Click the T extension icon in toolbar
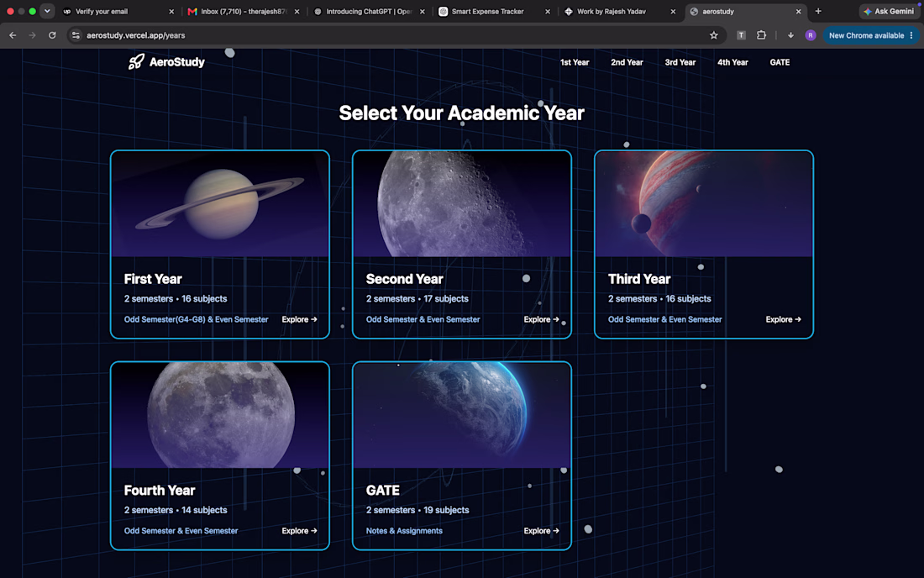The image size is (924, 578). (x=742, y=35)
